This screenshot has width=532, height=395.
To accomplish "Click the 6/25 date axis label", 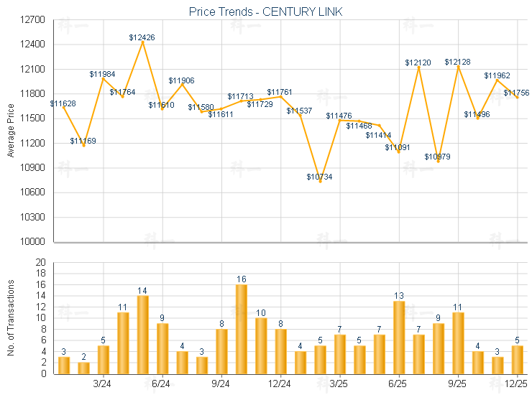I will [399, 384].
